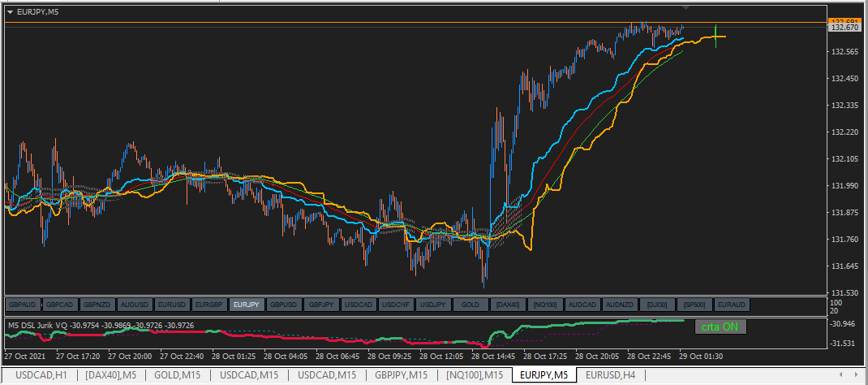Click the 131.990 price axis value

(x=844, y=186)
